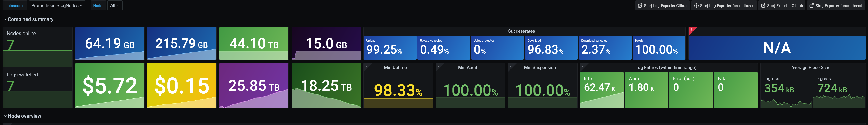
Task: Click the info icon on Min Uptime panel
Action: click(x=366, y=66)
